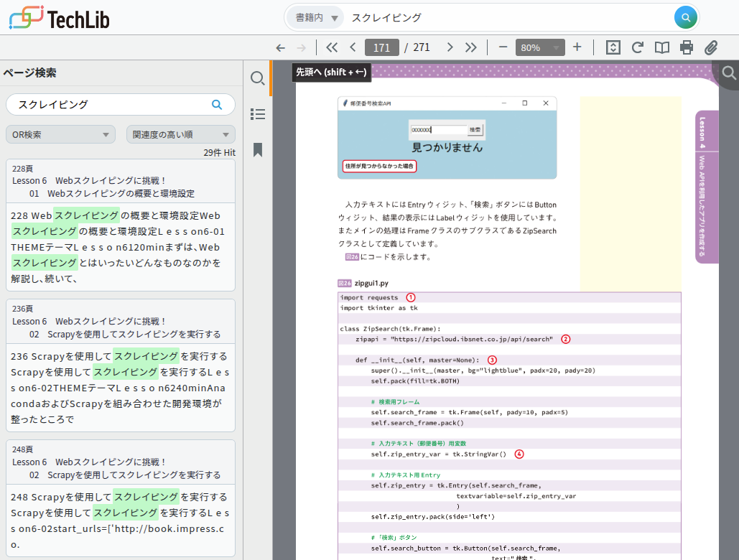
Task: Print the current page
Action: tap(687, 47)
